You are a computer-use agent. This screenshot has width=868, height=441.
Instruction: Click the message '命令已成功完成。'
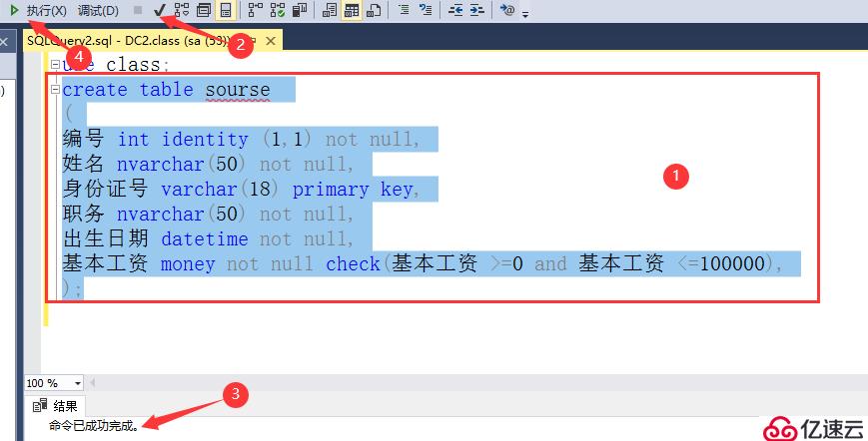(x=94, y=425)
